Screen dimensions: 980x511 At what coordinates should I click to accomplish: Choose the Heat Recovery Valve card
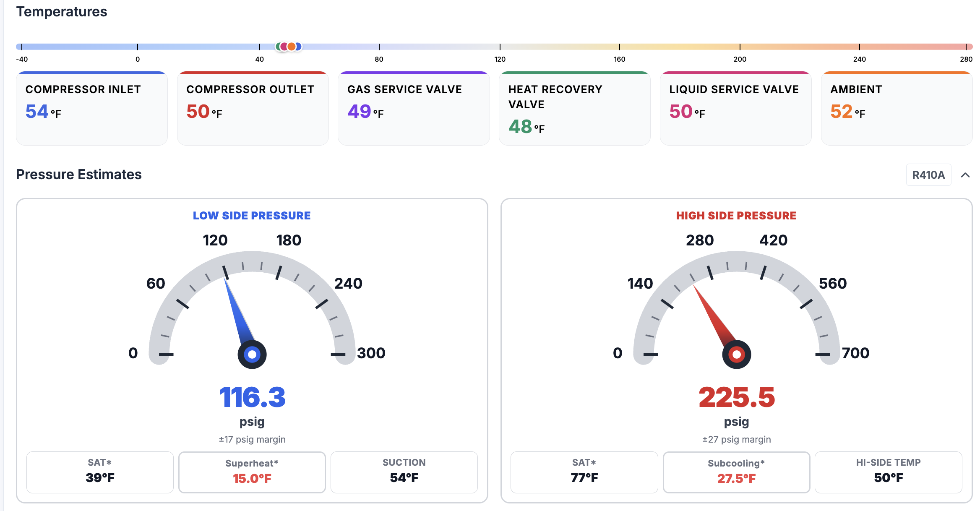(x=574, y=109)
